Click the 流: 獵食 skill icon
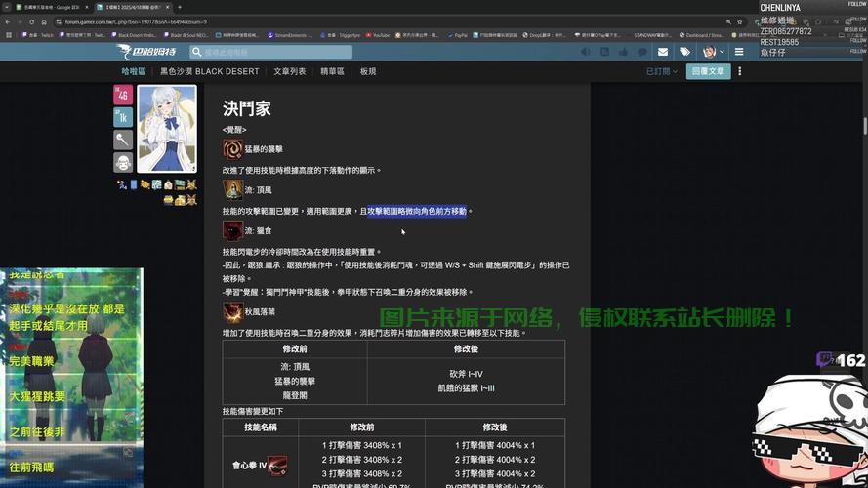868x488 pixels. click(232, 230)
